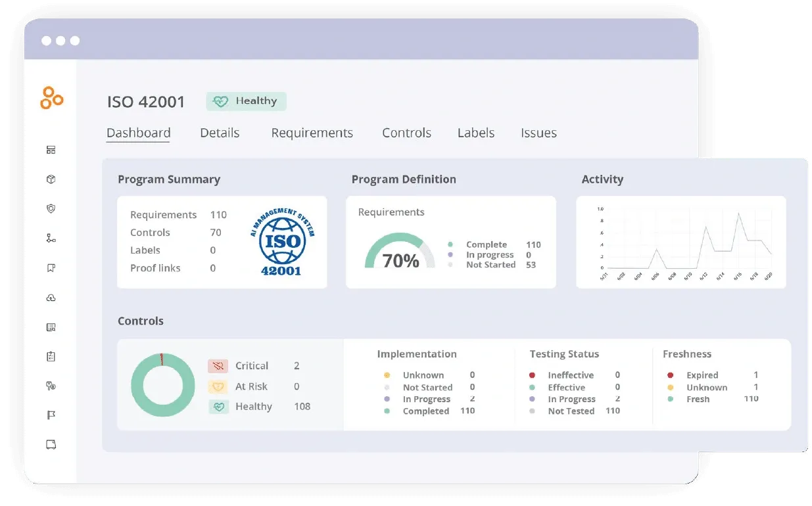Click Not Tested under Testing Status

tap(575, 411)
